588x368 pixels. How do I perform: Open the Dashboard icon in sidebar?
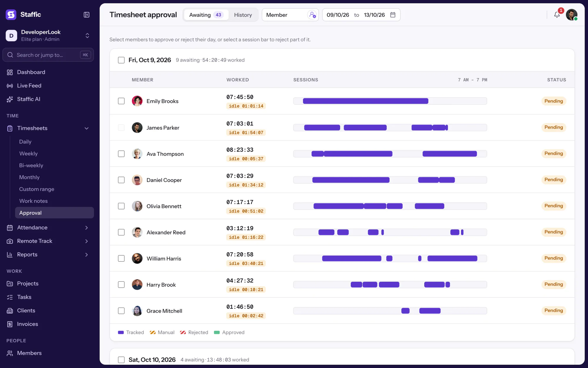[x=10, y=72]
